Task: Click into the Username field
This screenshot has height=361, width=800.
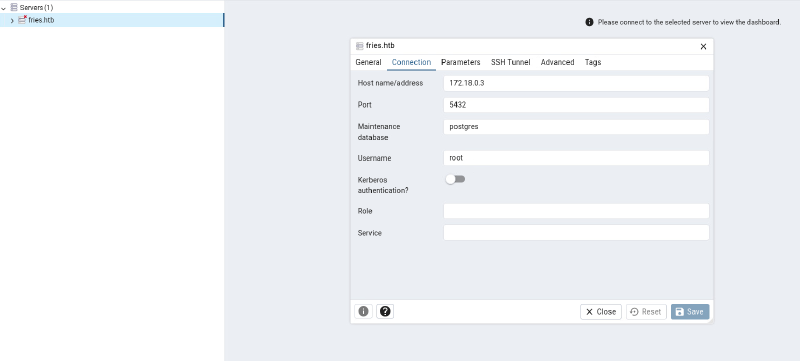Action: click(576, 158)
